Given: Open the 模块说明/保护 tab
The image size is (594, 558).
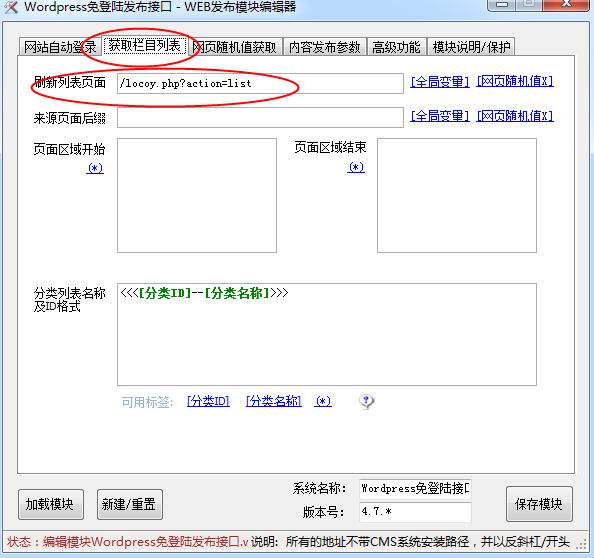Looking at the screenshot, I should 471,47.
